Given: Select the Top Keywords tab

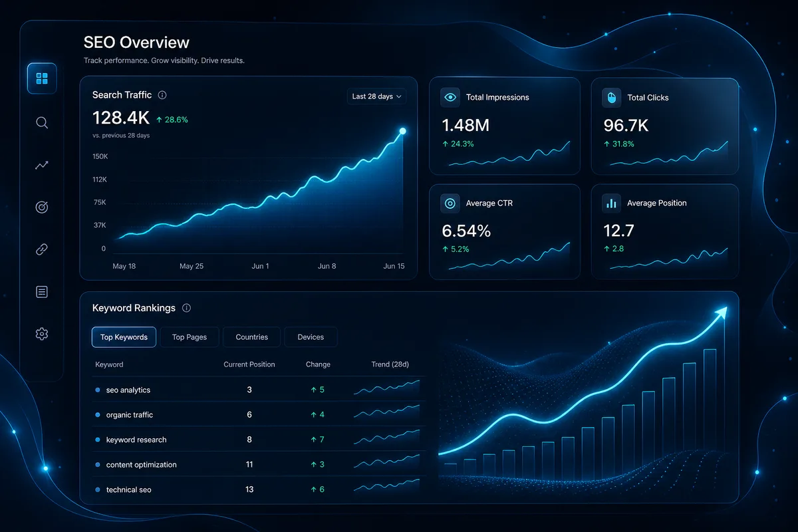Looking at the screenshot, I should [124, 337].
